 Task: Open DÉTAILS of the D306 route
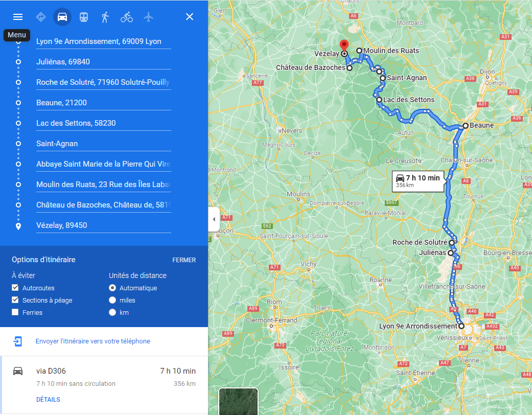pyautogui.click(x=48, y=399)
